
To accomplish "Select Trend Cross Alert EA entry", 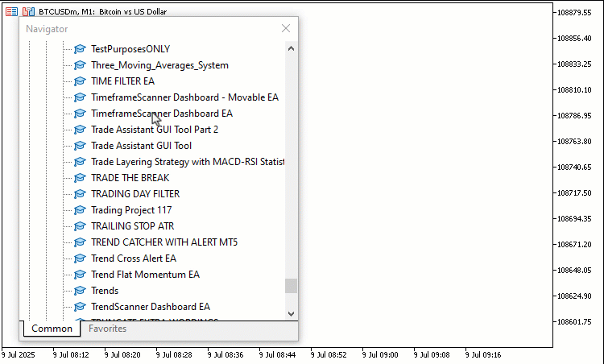I will click(x=134, y=259).
